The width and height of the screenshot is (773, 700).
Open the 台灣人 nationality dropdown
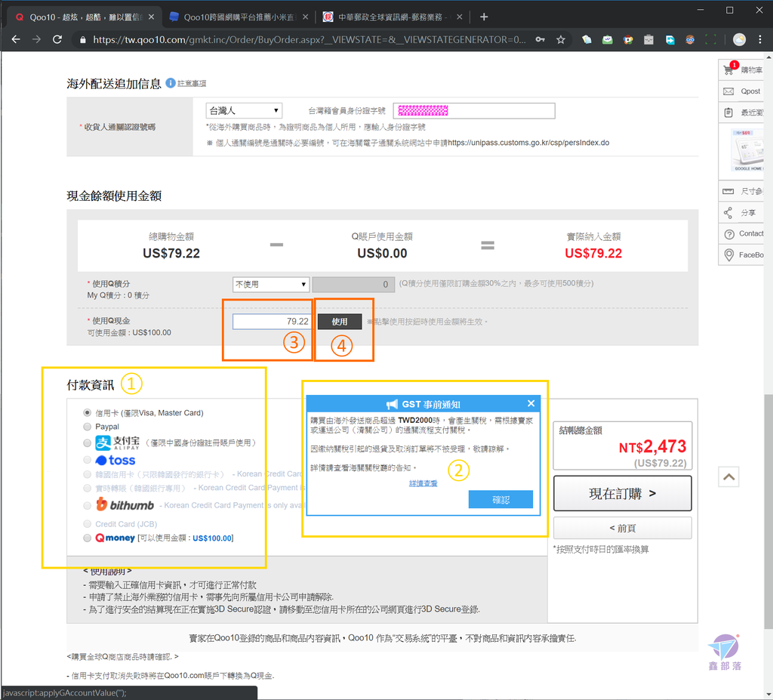(244, 110)
